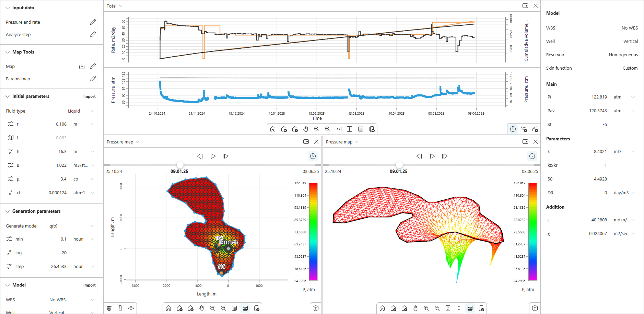Click the pan hand tool under the rate chart
The height and width of the screenshot is (314, 644).
[306, 129]
